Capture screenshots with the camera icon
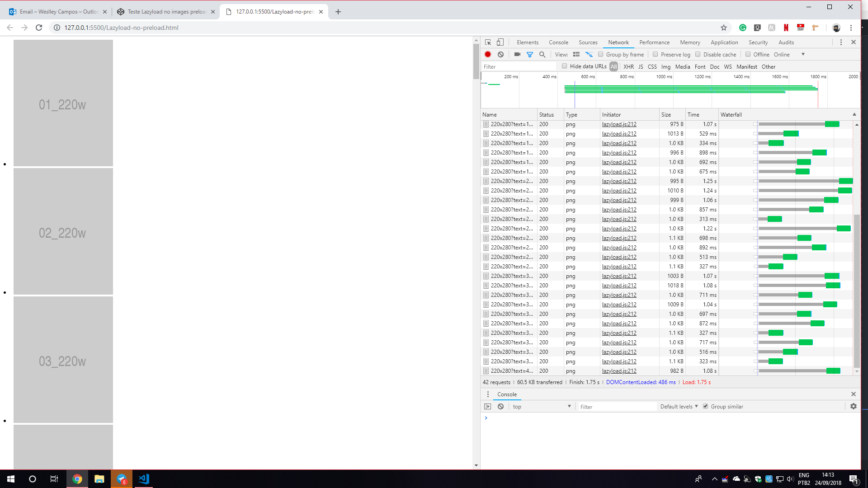Image resolution: width=868 pixels, height=488 pixels. pyautogui.click(x=517, y=54)
